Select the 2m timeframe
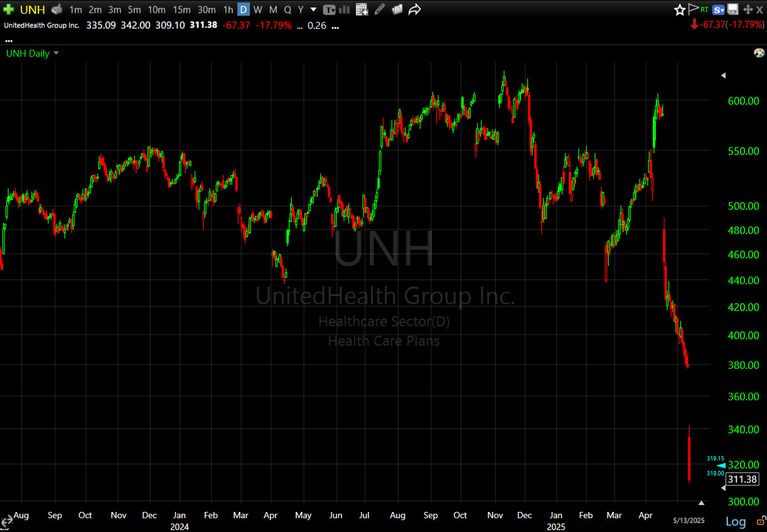 [95, 9]
